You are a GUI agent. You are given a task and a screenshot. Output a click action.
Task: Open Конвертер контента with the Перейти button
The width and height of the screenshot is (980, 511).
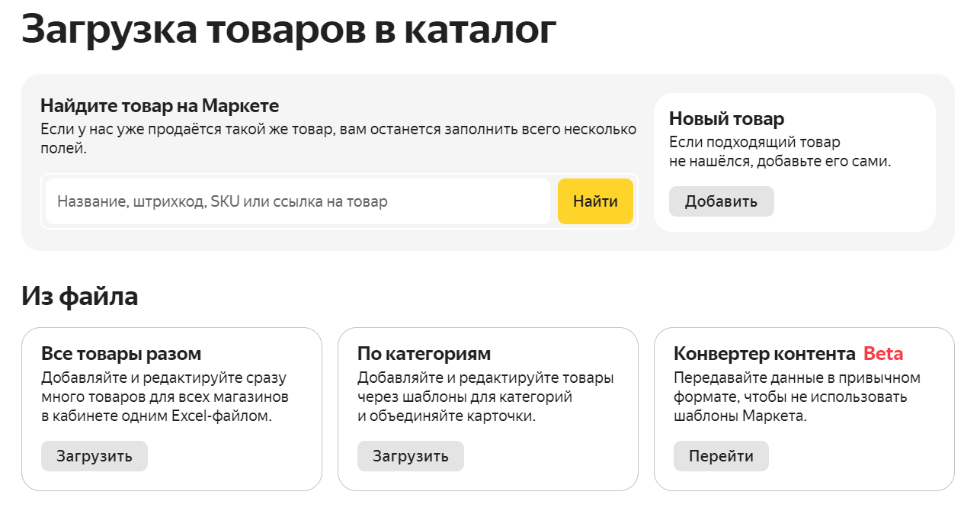click(720, 456)
